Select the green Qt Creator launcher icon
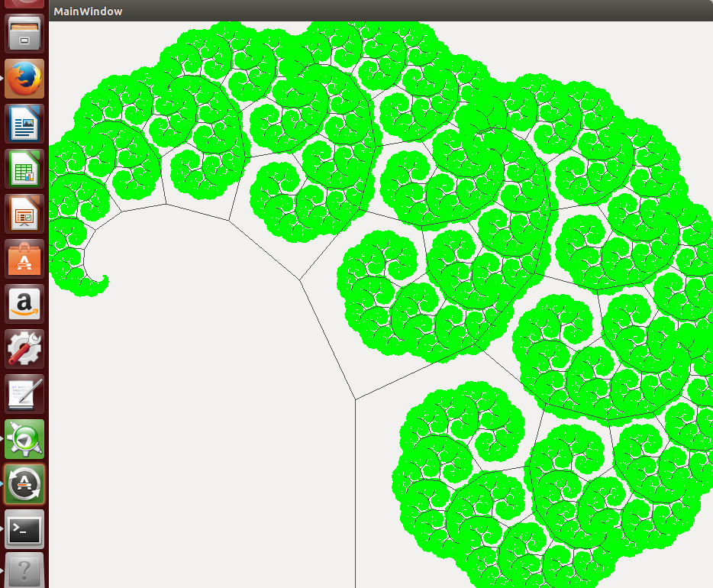 tap(24, 439)
